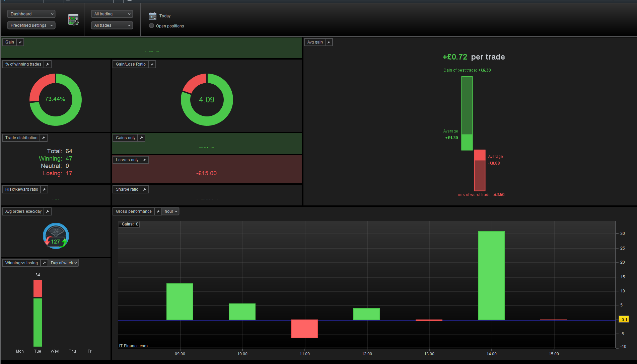
Task: Open the dashboard configuration icon with the wrench
Action: (73, 20)
